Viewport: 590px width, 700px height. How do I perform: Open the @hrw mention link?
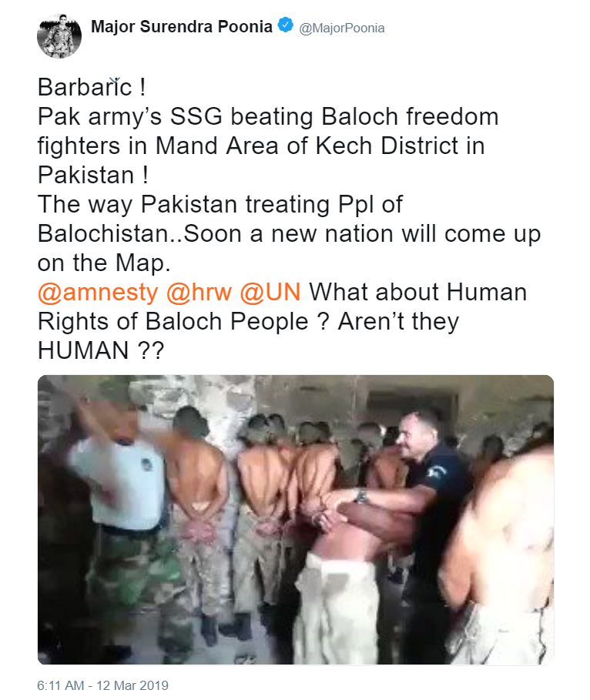(199, 293)
